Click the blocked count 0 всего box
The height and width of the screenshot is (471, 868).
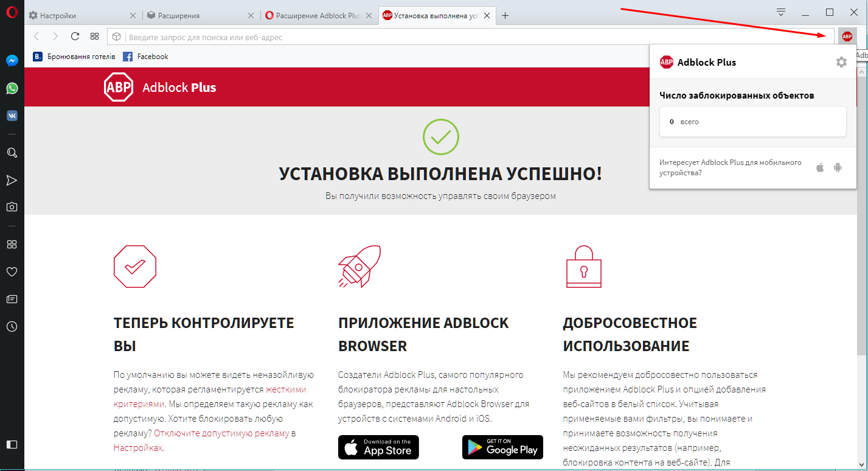[x=752, y=122]
